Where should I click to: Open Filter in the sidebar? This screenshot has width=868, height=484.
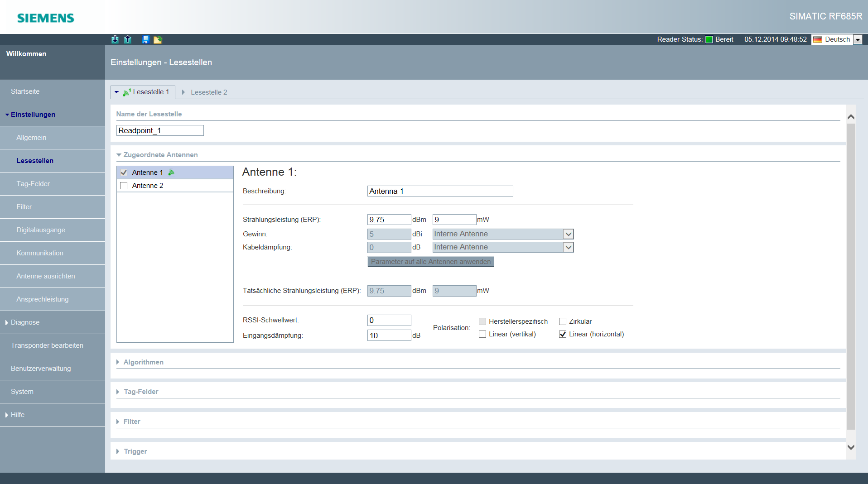click(53, 207)
